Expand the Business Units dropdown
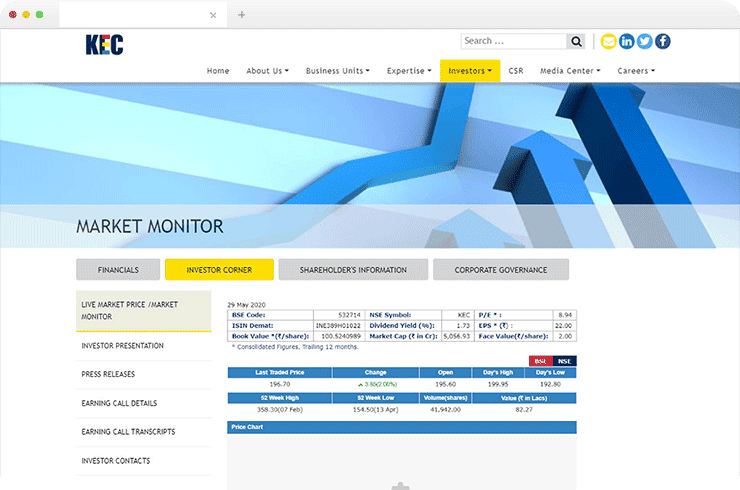The width and height of the screenshot is (740, 490). click(337, 71)
